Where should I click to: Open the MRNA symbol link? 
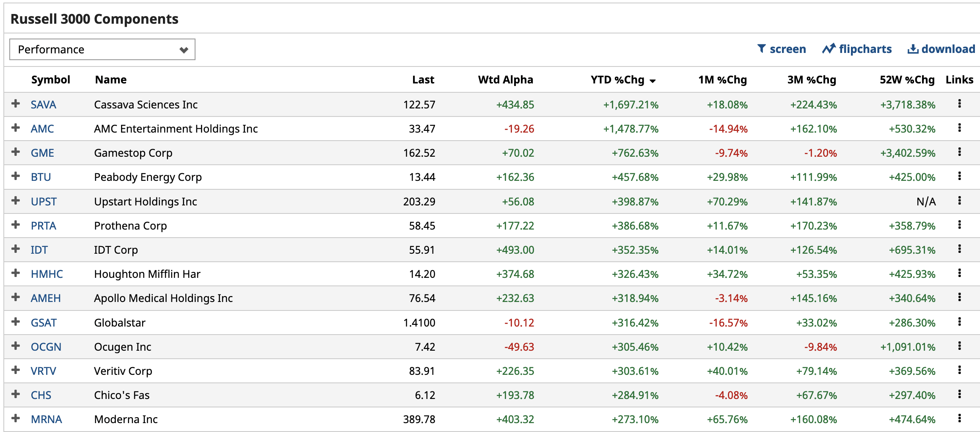pyautogui.click(x=46, y=419)
